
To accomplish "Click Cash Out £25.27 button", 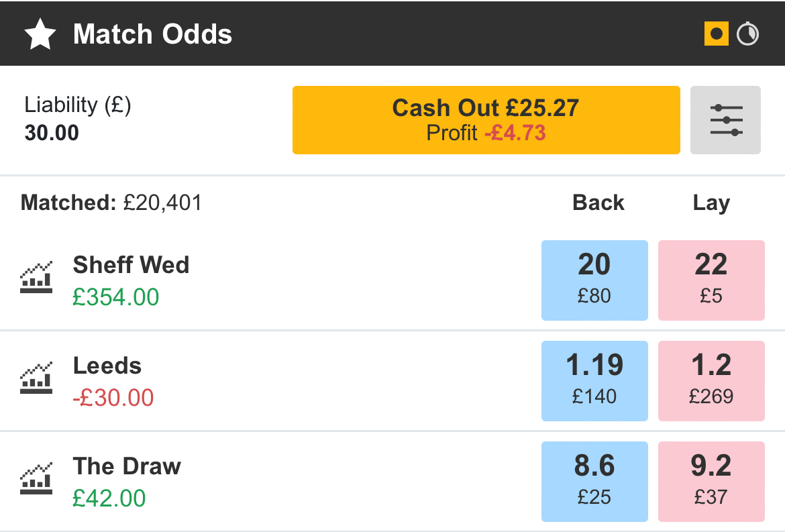I will [486, 120].
